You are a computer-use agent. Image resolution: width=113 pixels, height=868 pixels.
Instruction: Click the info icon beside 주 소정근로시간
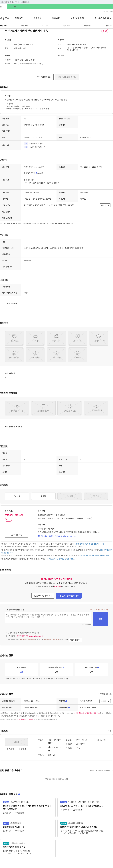[x=36, y=173]
